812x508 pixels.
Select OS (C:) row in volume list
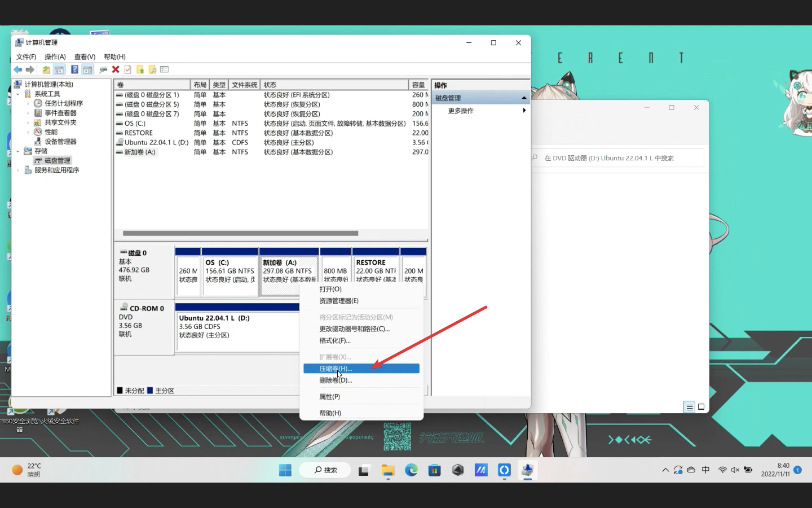pos(271,124)
